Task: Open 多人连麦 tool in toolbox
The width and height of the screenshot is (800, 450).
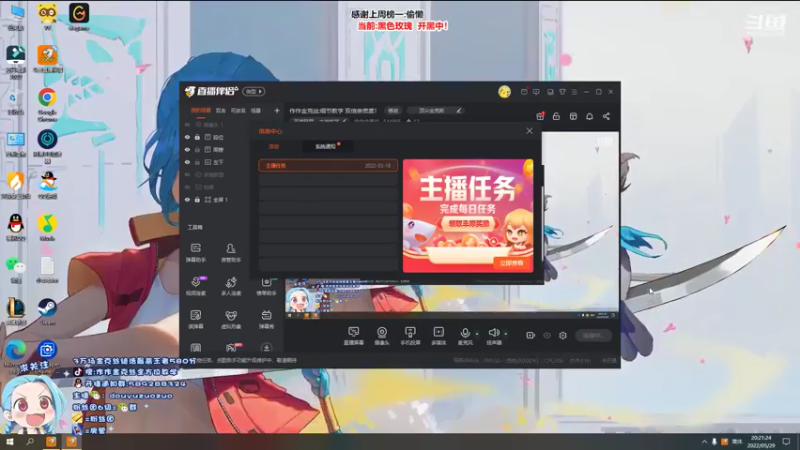Action: coord(231,286)
